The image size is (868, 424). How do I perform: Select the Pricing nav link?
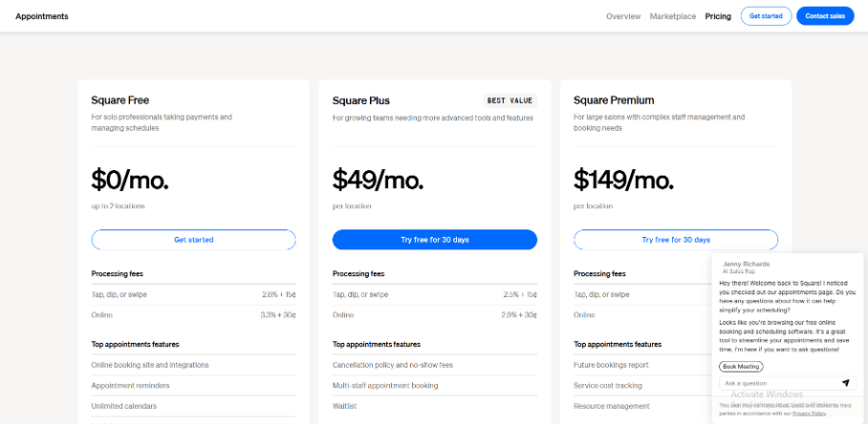coord(718,16)
